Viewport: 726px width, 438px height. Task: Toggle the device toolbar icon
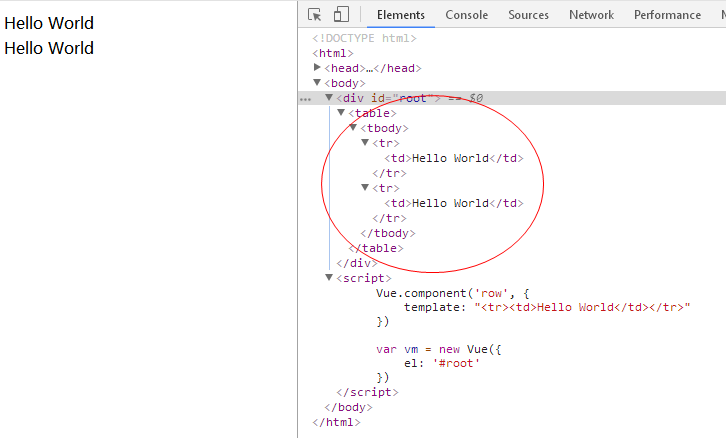(341, 14)
